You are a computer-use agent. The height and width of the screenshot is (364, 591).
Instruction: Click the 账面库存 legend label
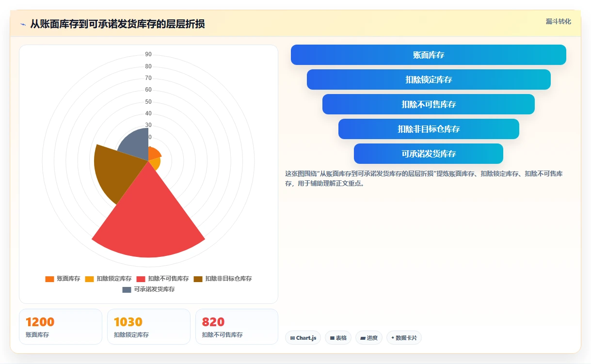pyautogui.click(x=68, y=279)
